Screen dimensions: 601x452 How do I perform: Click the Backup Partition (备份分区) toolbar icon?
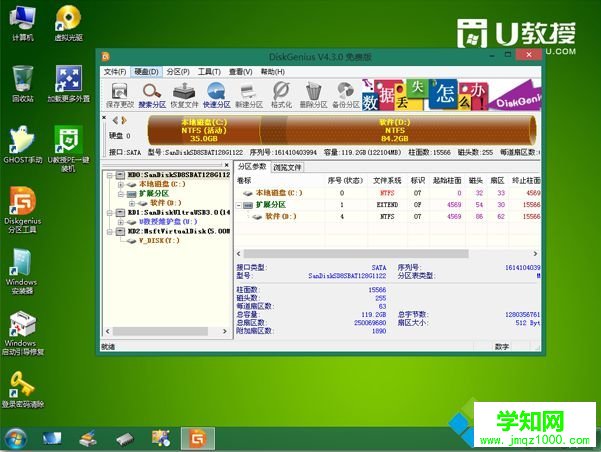point(346,95)
